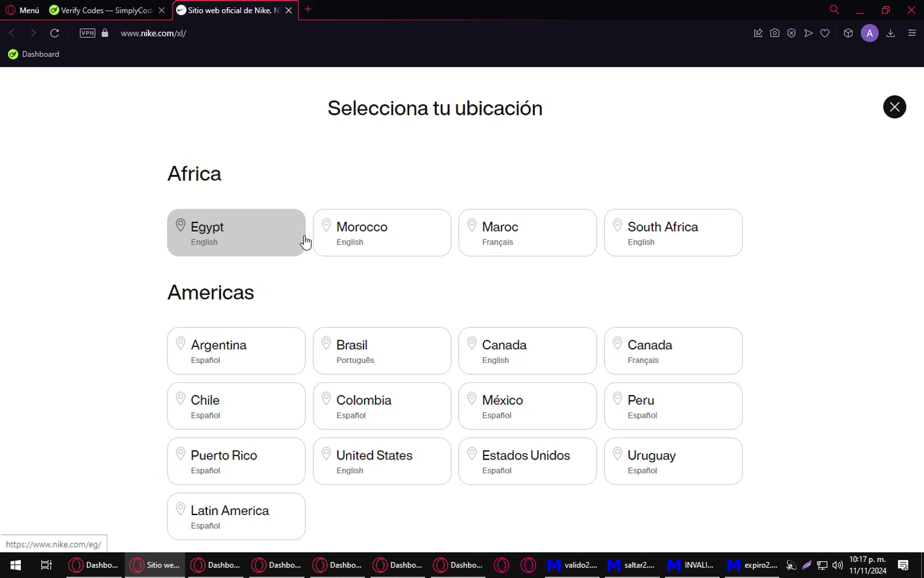Open the ad blocker shield icon
The image size is (924, 578).
(x=792, y=33)
